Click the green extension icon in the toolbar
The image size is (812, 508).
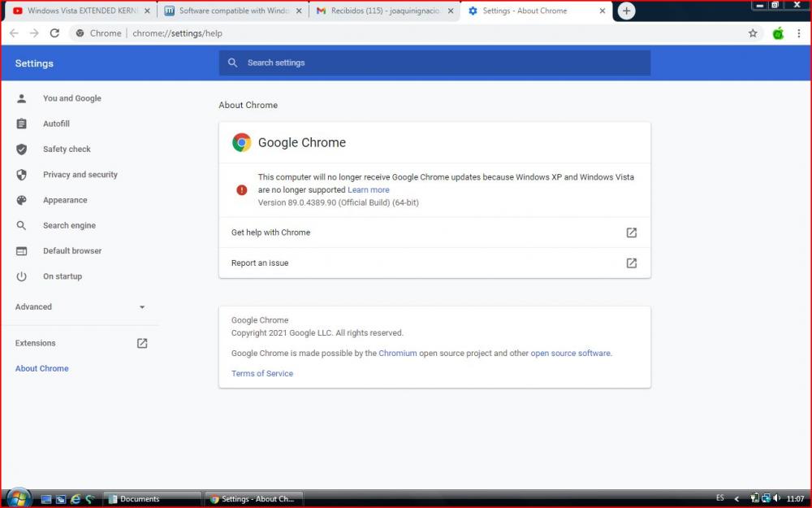tap(778, 33)
